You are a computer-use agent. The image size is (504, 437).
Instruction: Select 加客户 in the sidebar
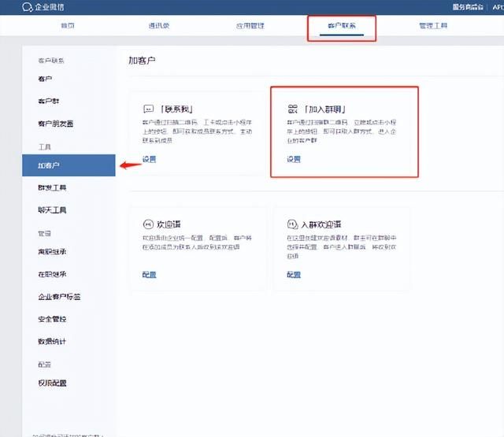[x=69, y=165]
